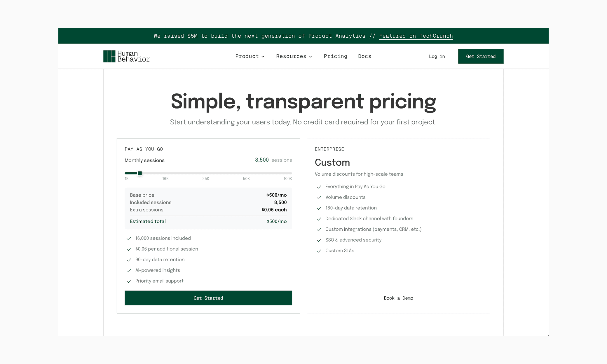Image resolution: width=607 pixels, height=364 pixels.
Task: Click checkmark beside 16,000 sessions included
Action: (x=129, y=239)
